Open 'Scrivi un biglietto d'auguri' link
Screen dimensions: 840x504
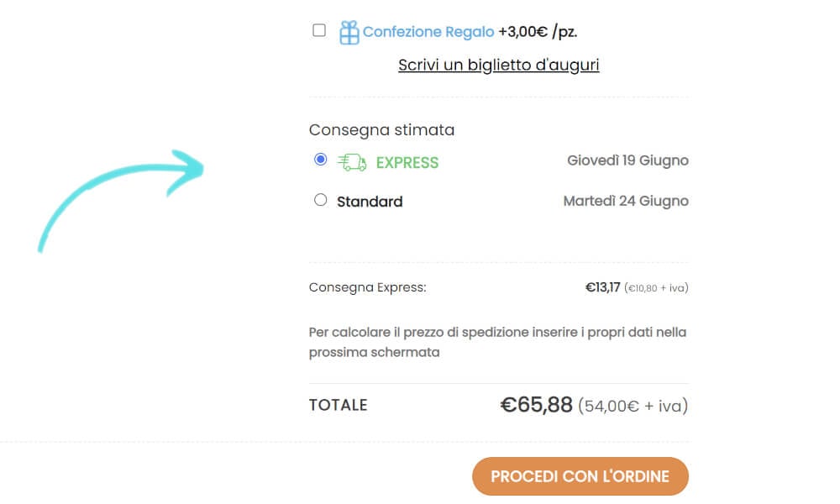[x=498, y=65]
